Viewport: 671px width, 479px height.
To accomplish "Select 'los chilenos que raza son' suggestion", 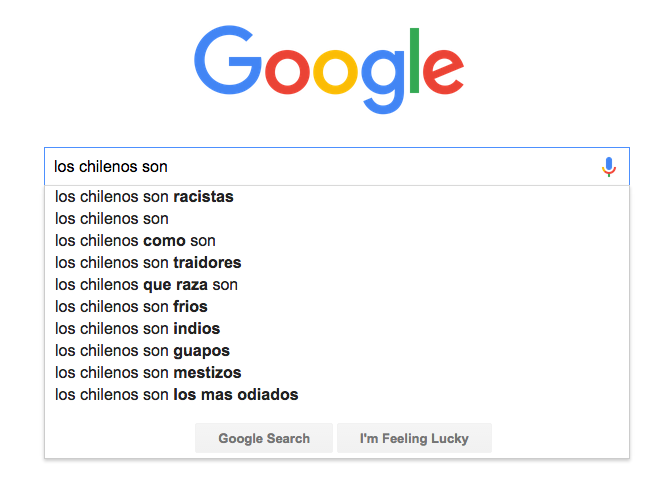I will point(337,285).
